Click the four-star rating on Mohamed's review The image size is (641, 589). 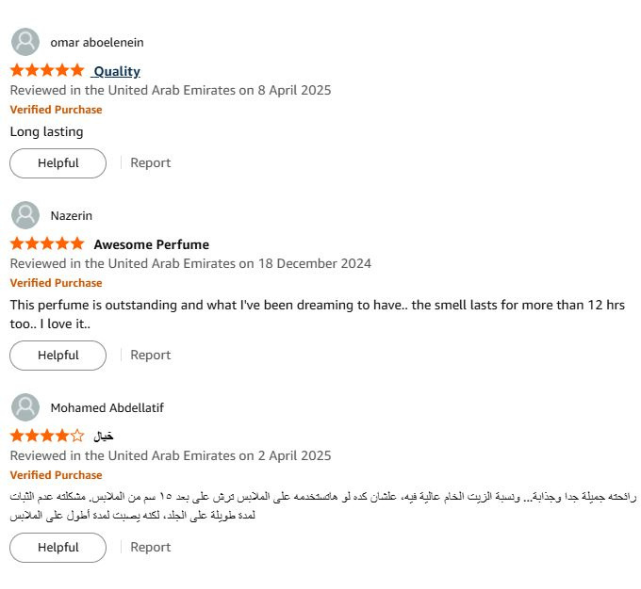tap(47, 436)
